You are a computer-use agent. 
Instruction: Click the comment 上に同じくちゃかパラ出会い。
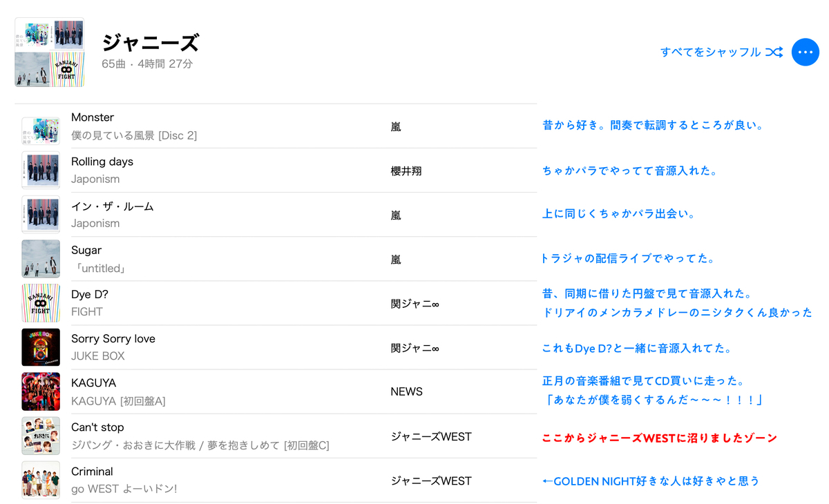(618, 214)
